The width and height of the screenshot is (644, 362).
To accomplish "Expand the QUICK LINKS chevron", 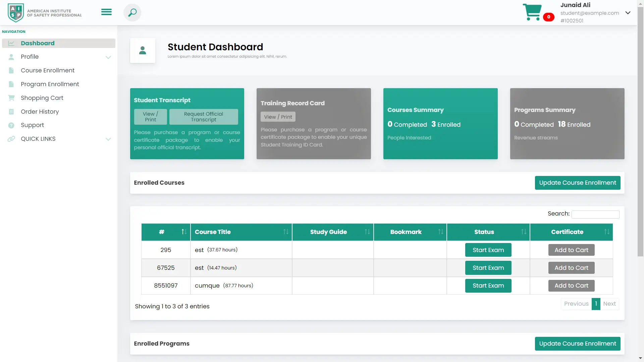I will click(x=108, y=139).
